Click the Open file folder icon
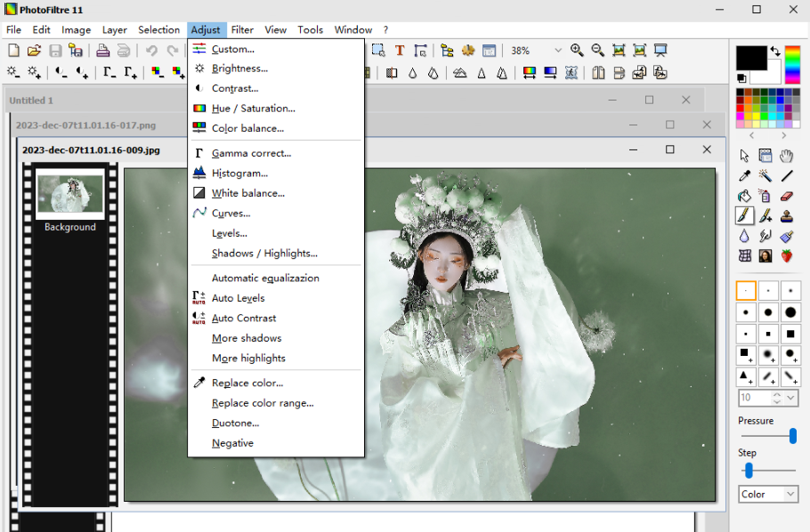The height and width of the screenshot is (532, 810). point(34,51)
